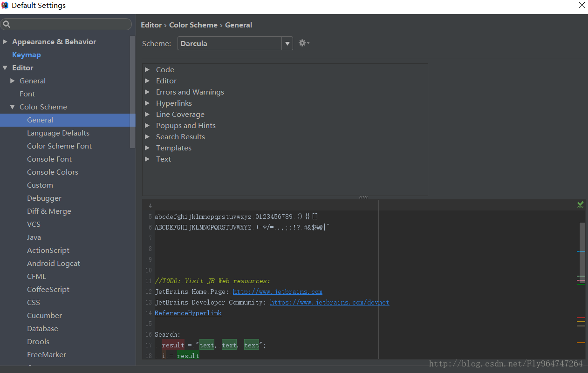Close the Default Settings window

(x=581, y=6)
